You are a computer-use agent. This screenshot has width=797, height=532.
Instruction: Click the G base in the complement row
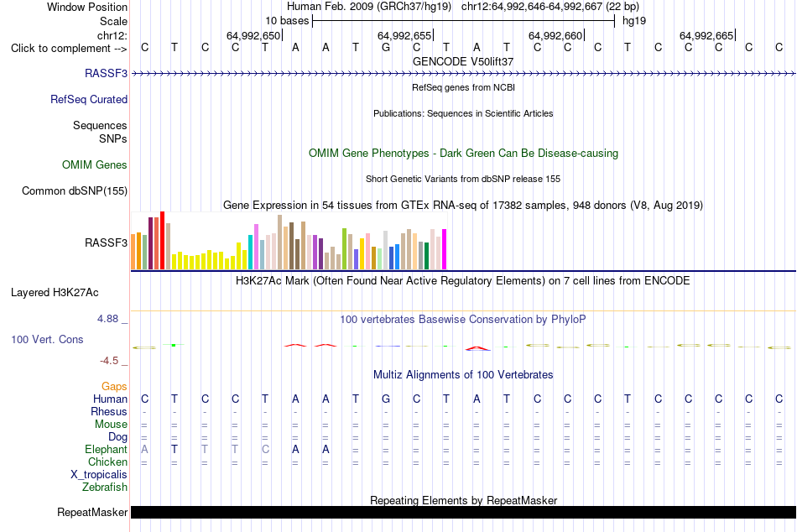click(386, 47)
